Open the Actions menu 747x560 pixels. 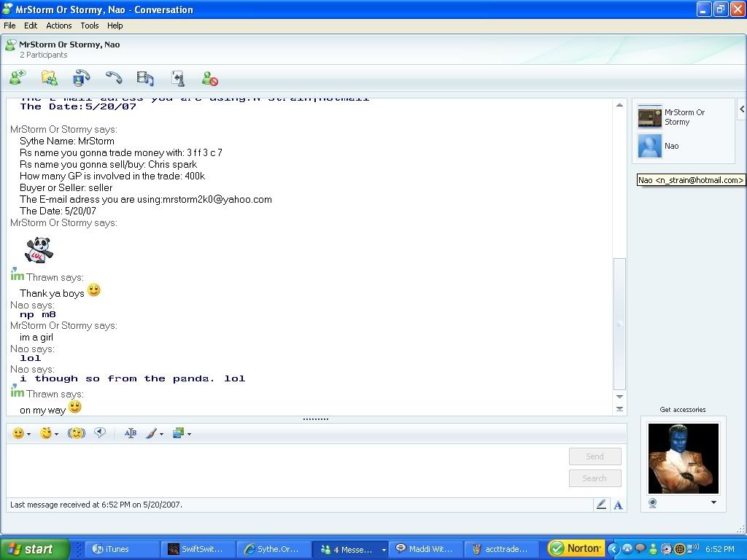point(58,26)
